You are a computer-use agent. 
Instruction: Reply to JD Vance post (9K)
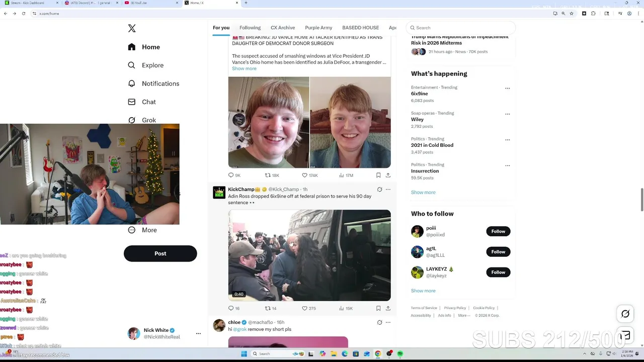pos(234,175)
